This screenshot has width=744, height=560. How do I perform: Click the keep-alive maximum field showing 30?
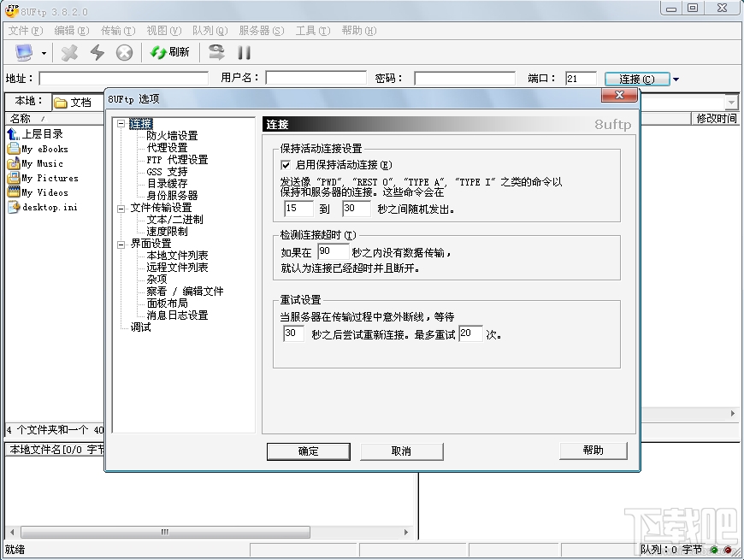tap(357, 209)
